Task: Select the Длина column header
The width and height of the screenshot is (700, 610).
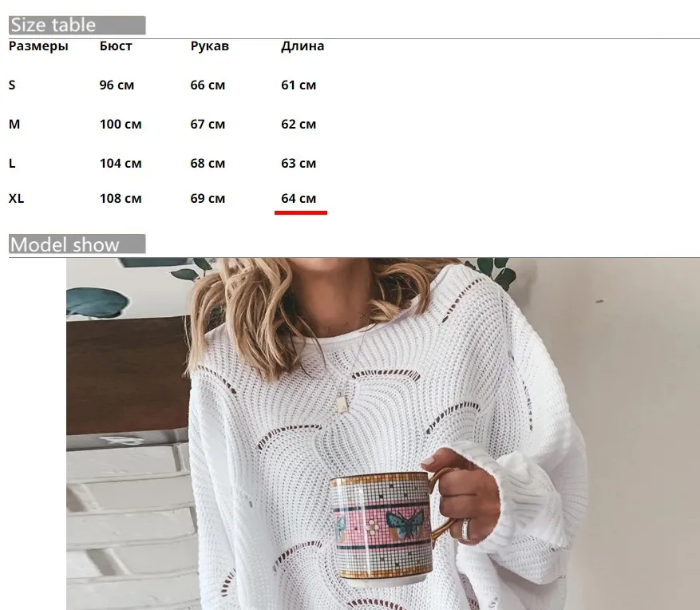Action: pyautogui.click(x=303, y=46)
